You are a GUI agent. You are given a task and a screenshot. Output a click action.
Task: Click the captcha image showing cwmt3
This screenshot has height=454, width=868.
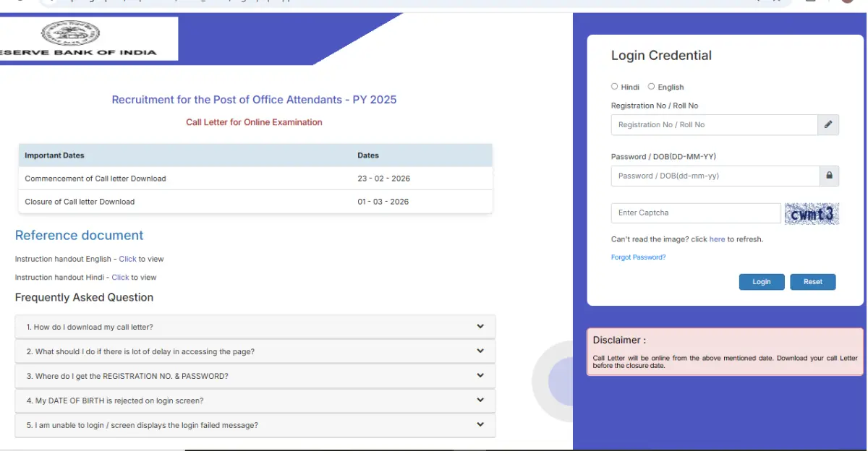click(812, 213)
